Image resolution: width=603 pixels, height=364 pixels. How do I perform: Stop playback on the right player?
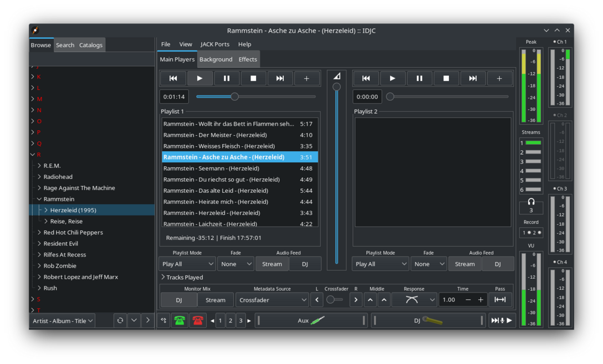point(446,79)
